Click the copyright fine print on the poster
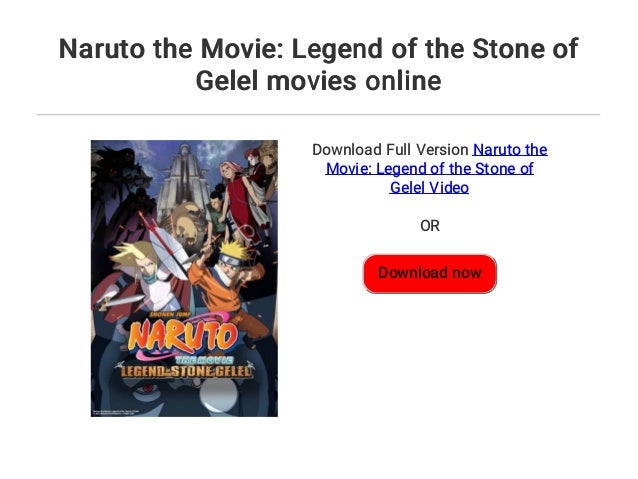The height and width of the screenshot is (479, 638). (116, 413)
